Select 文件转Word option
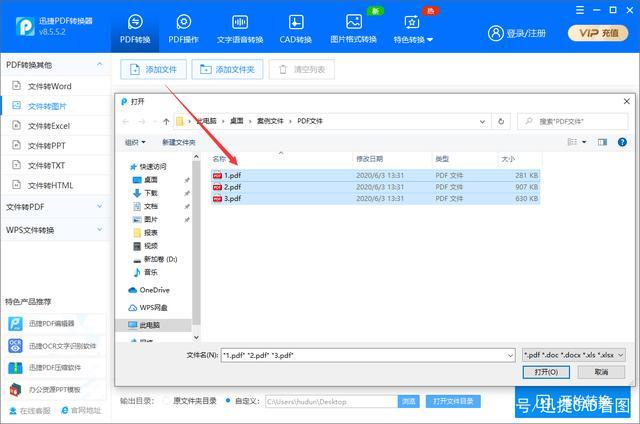Image resolution: width=640 pixels, height=424 pixels. 55,86
